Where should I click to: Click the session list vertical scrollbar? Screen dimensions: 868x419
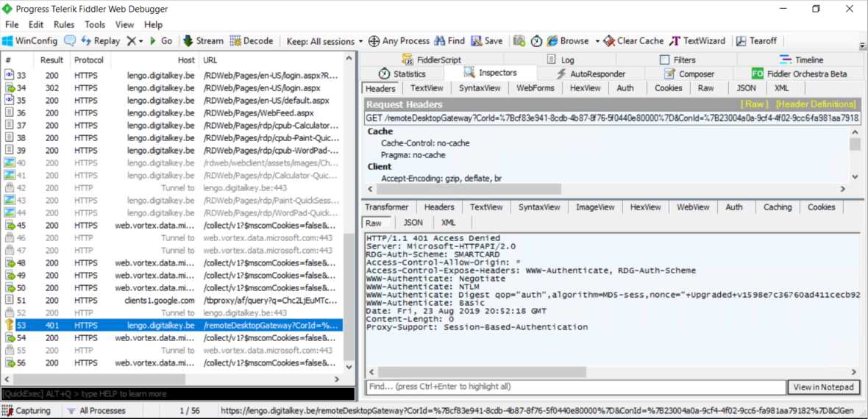tap(349, 296)
